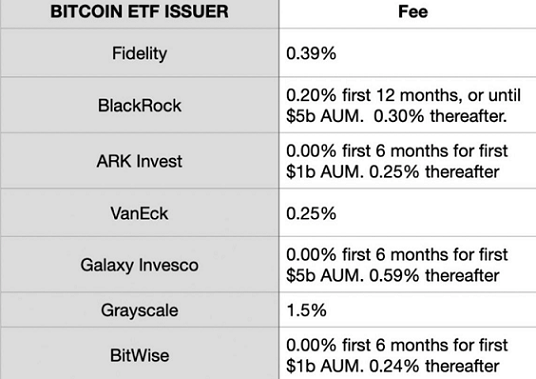Image resolution: width=536 pixels, height=379 pixels.
Task: Click the BlackRock issuer cell
Action: tap(139, 105)
